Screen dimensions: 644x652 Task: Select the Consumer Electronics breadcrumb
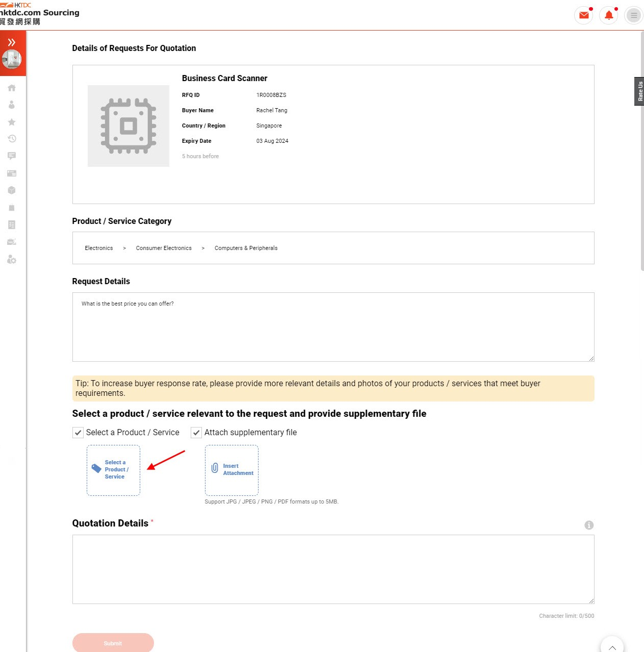[164, 248]
